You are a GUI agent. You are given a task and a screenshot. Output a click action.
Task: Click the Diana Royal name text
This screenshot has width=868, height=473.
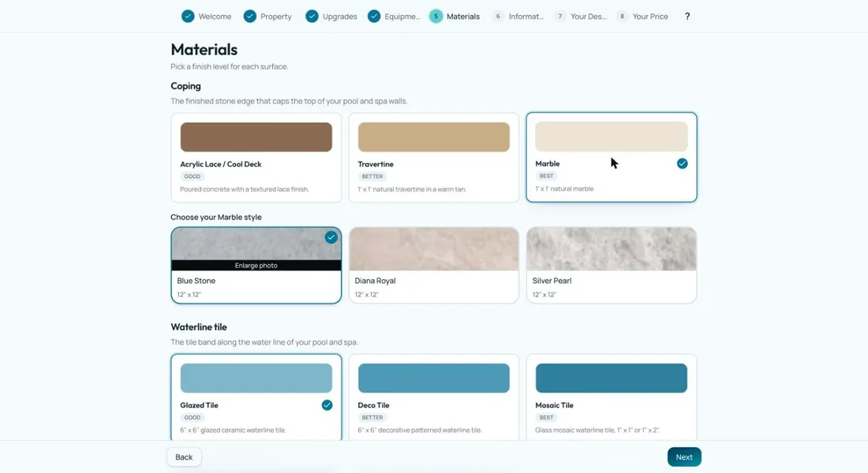tap(376, 281)
